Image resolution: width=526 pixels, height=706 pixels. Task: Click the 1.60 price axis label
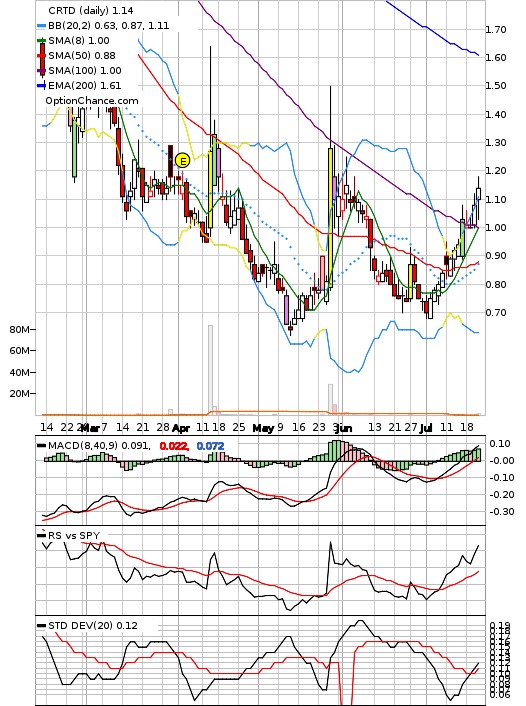click(496, 58)
